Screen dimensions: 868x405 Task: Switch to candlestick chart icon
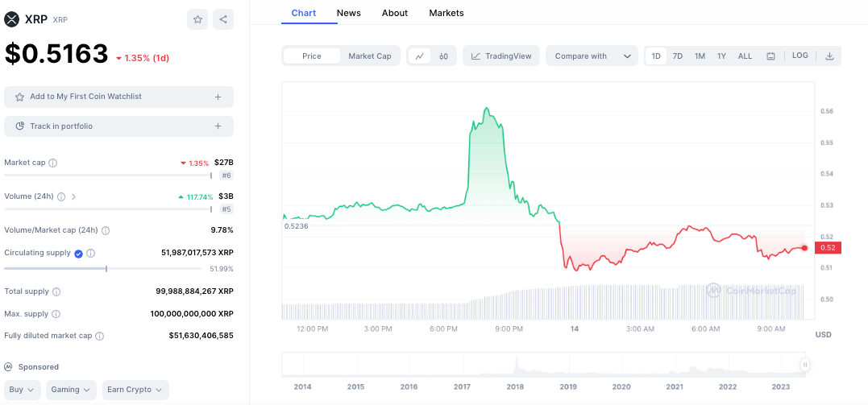(444, 56)
